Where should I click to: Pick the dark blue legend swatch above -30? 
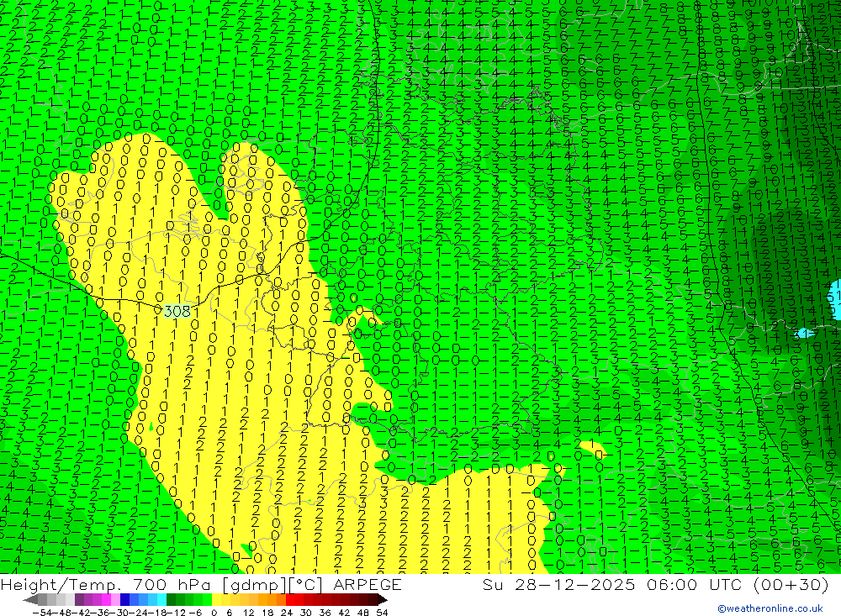[x=124, y=599]
